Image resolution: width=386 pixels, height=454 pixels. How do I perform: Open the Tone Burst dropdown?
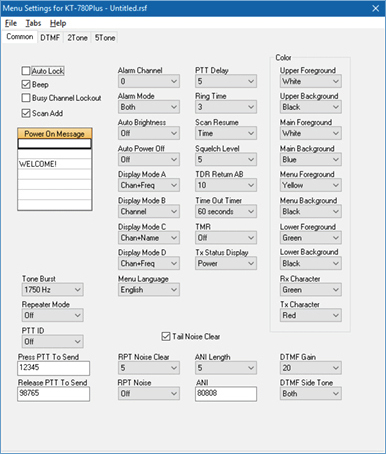[53, 290]
